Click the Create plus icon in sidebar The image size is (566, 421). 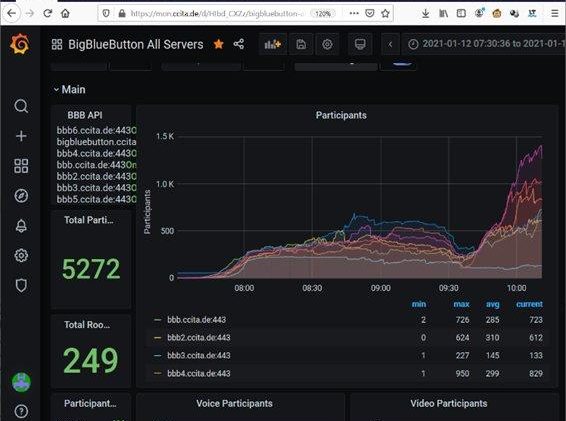point(21,136)
